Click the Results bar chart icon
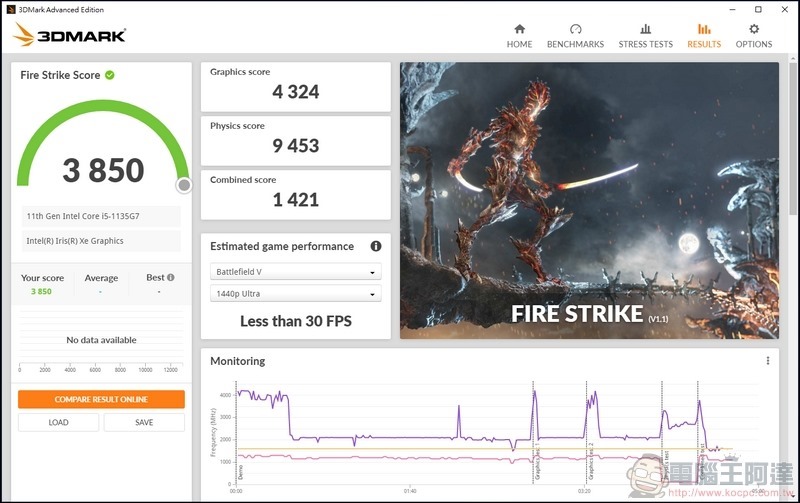The image size is (800, 503). 704,30
